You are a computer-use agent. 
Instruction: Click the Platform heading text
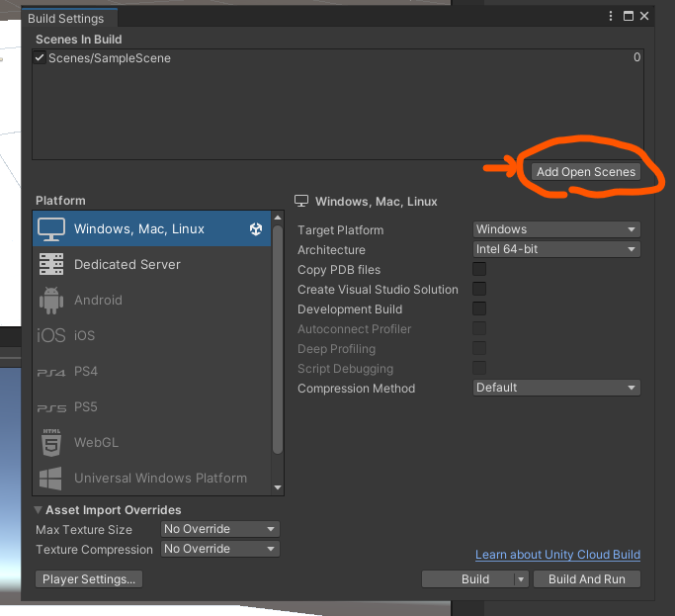60,201
